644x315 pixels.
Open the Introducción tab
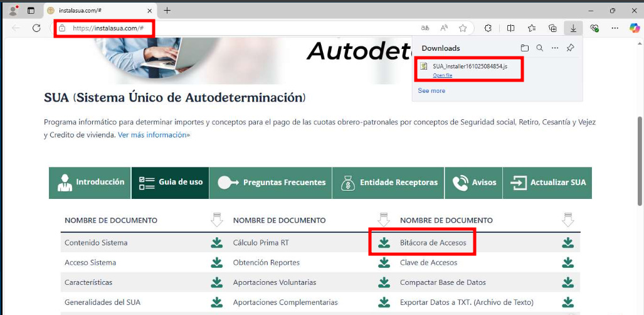coord(90,183)
